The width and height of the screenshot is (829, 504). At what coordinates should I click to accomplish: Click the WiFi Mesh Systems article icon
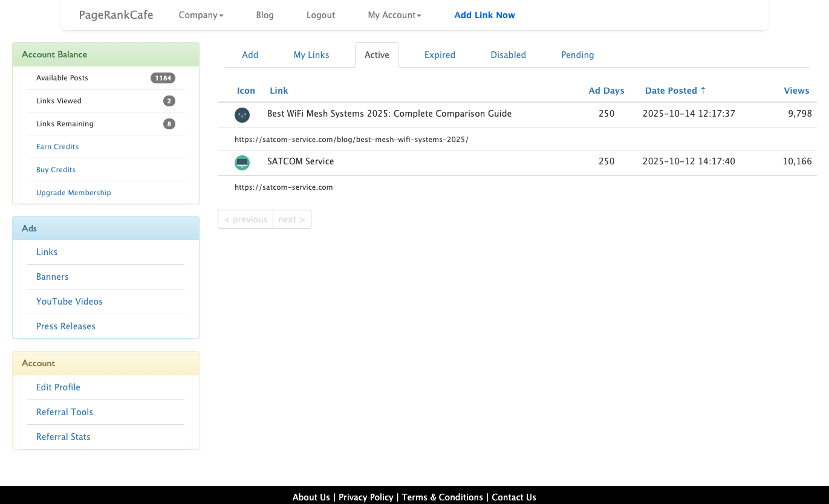[242, 115]
